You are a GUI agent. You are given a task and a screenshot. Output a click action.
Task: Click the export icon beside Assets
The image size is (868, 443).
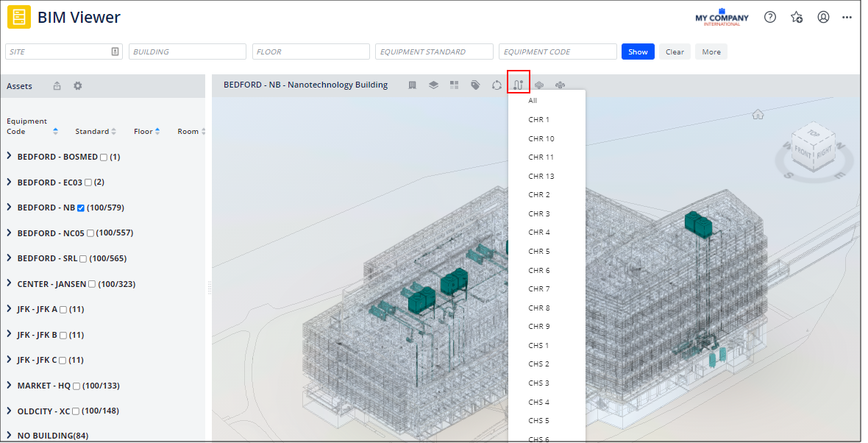click(57, 86)
